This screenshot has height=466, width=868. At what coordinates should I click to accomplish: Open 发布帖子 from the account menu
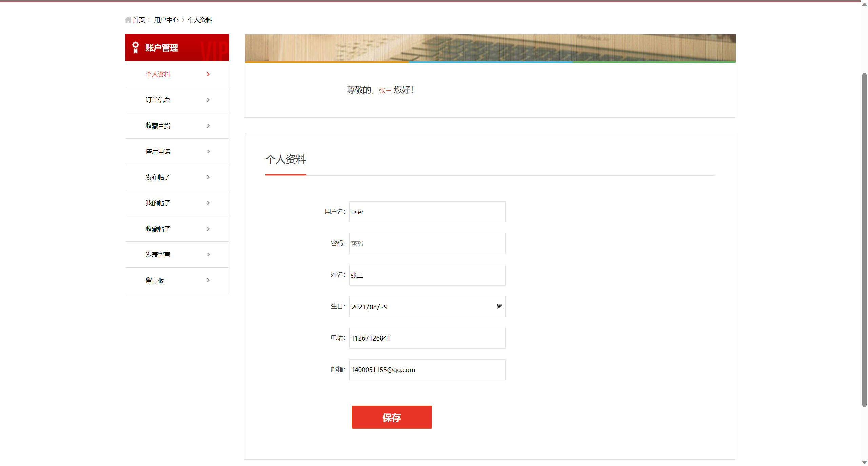coord(157,177)
